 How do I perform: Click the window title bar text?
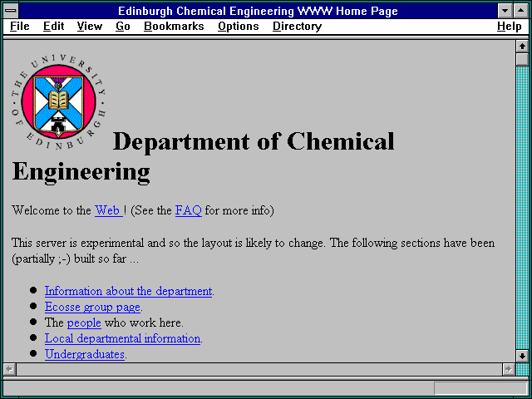click(258, 11)
